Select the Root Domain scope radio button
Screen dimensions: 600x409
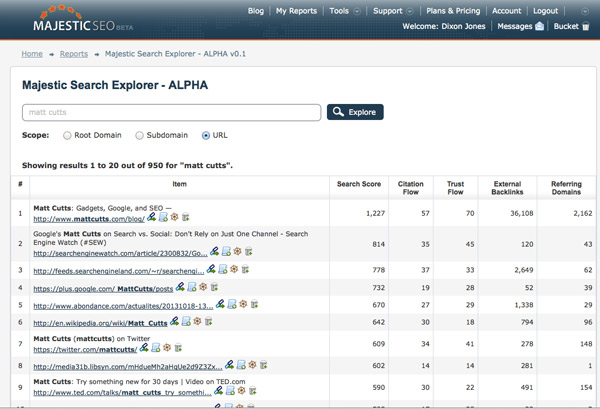point(67,135)
